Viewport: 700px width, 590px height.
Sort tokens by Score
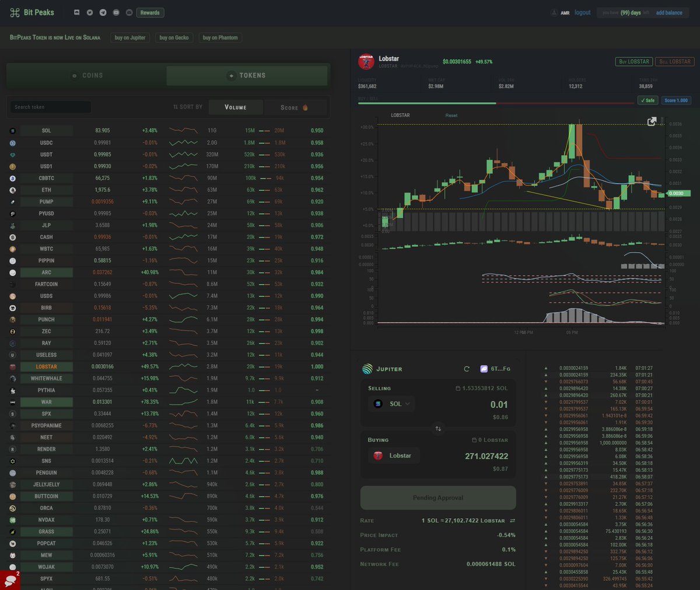[294, 107]
